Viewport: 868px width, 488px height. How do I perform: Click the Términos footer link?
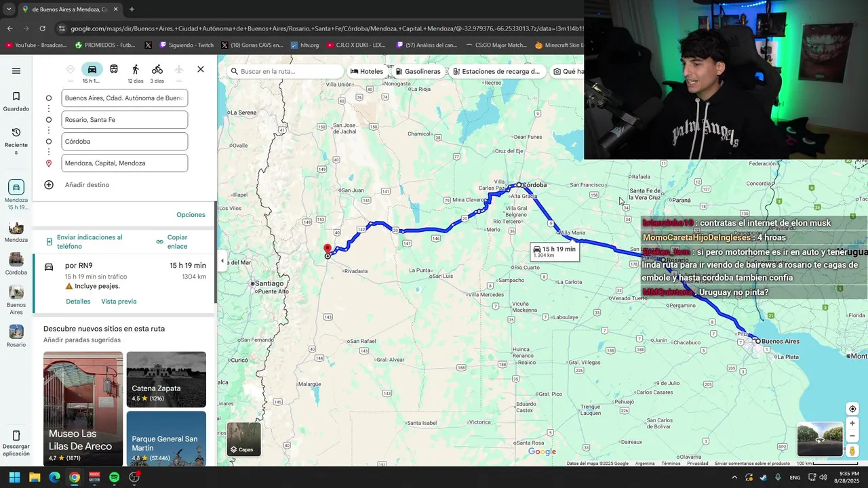tap(671, 464)
